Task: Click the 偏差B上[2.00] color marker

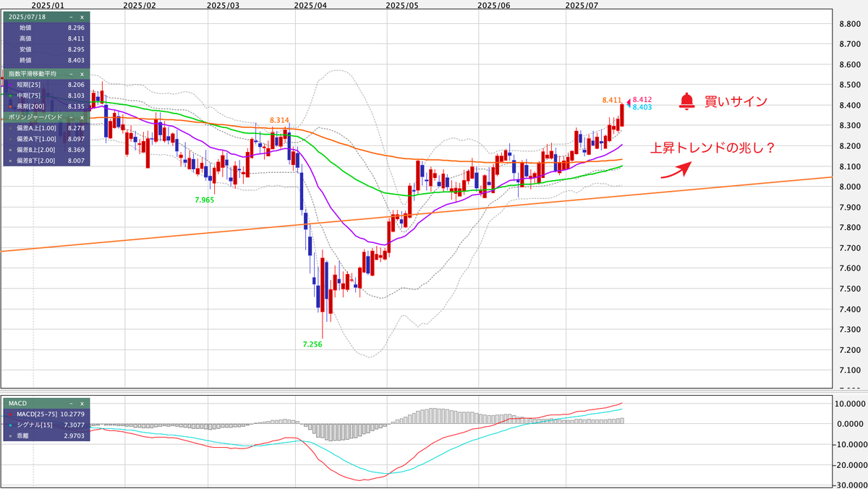Action: click(x=9, y=150)
